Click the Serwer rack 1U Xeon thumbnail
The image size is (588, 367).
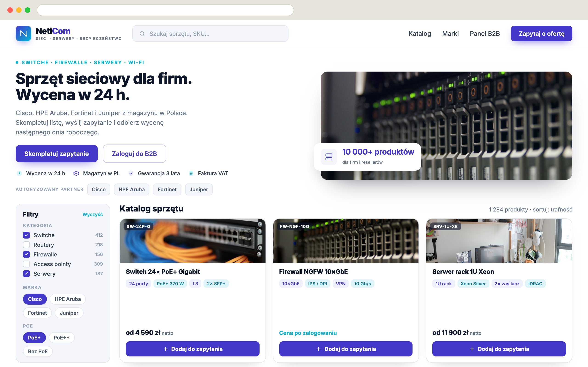499,241
